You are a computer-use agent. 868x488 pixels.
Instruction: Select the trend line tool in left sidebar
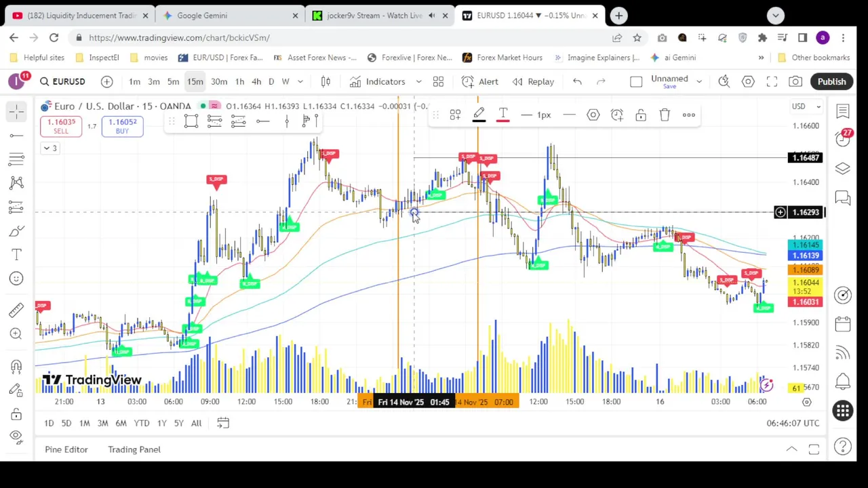[x=16, y=136]
